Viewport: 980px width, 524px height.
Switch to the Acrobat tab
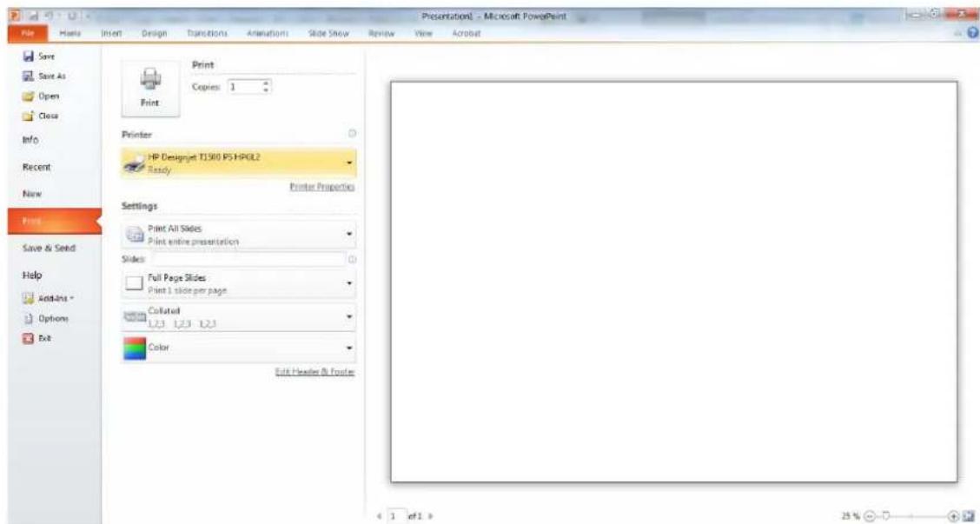(466, 33)
